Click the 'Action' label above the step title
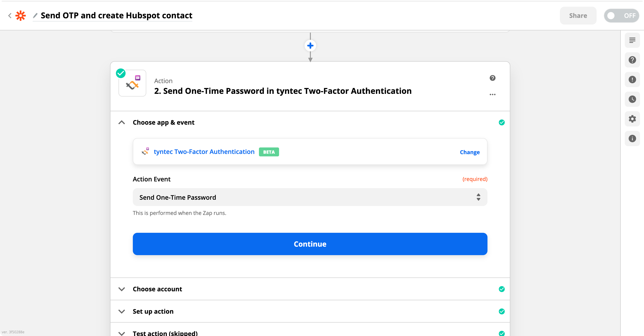Viewport: 644px width, 336px height. 163,81
